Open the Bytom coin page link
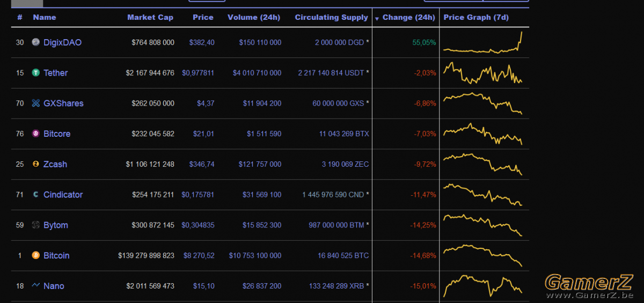644x303 pixels. 56,225
